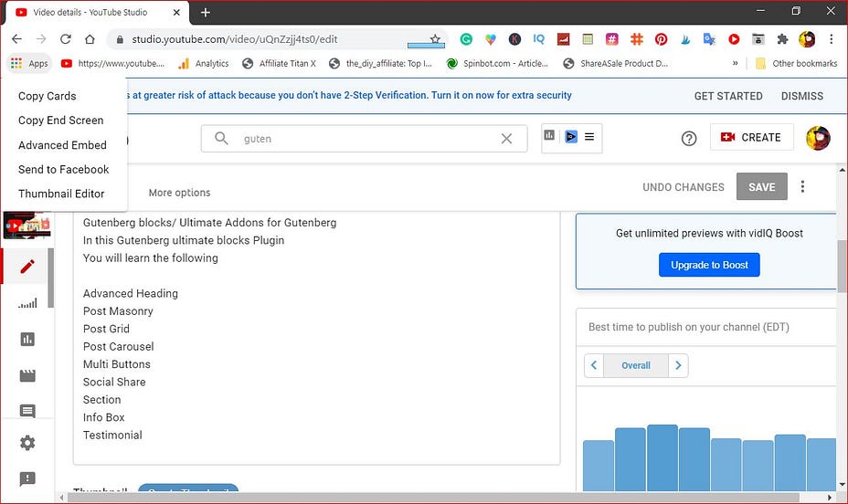848x504 pixels.
Task: Open the Help question mark icon
Action: pos(688,139)
